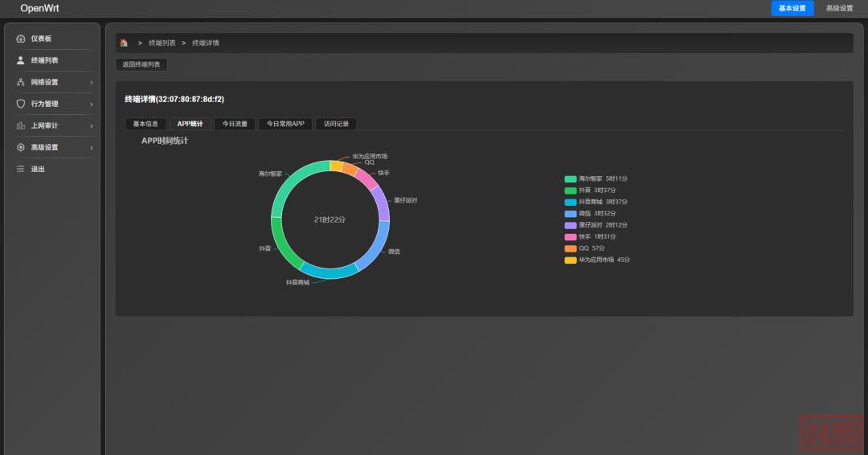Click the 网络设置 network topology icon

coord(21,82)
